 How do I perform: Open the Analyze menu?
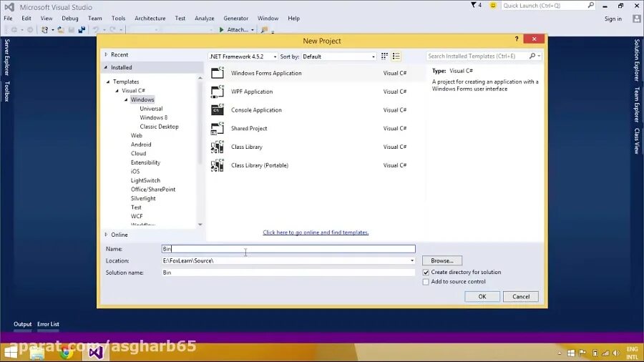205,19
